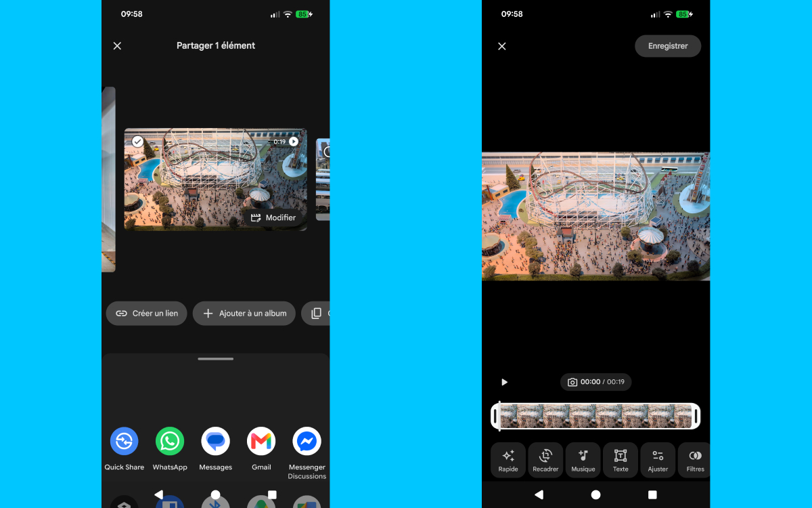Tap Modifier on the video thumbnail
The height and width of the screenshot is (508, 812).
click(273, 217)
